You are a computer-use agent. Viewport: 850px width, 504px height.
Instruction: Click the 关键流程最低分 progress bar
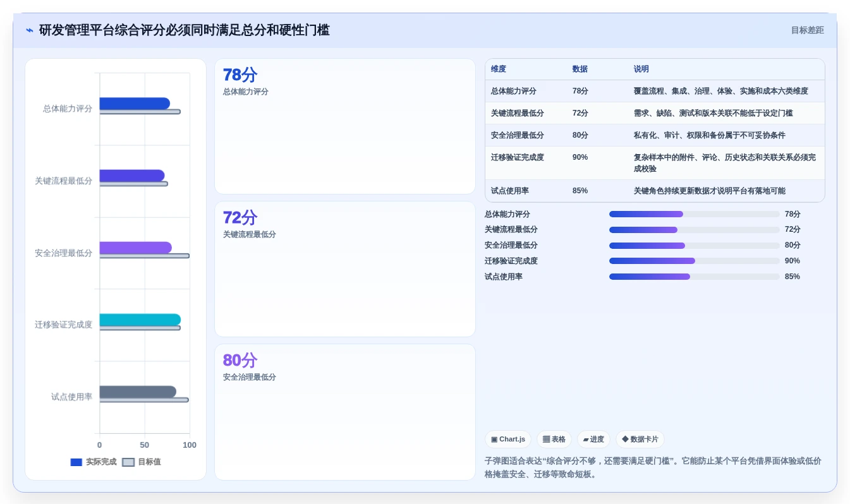(694, 230)
